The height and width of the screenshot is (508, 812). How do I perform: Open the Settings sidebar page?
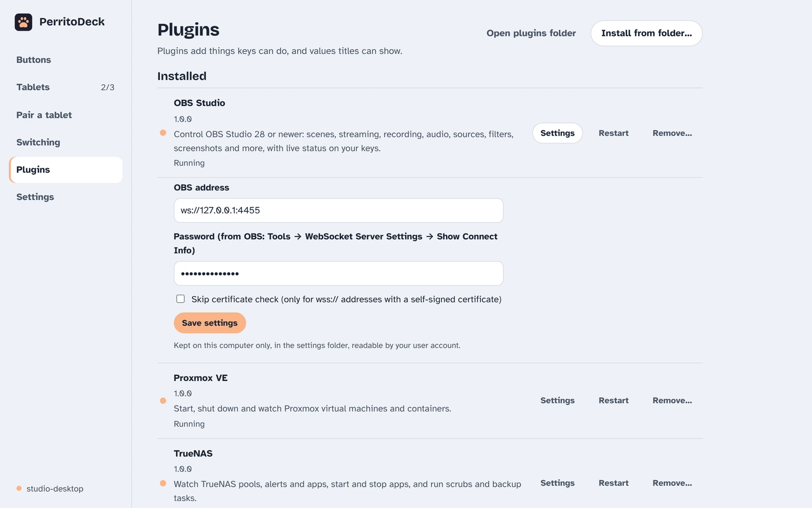click(65, 197)
